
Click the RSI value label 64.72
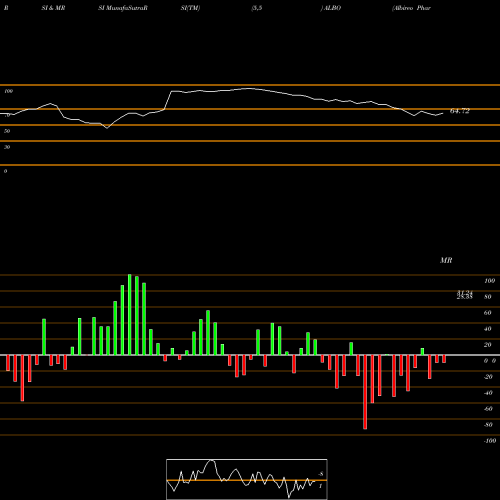coord(460,111)
